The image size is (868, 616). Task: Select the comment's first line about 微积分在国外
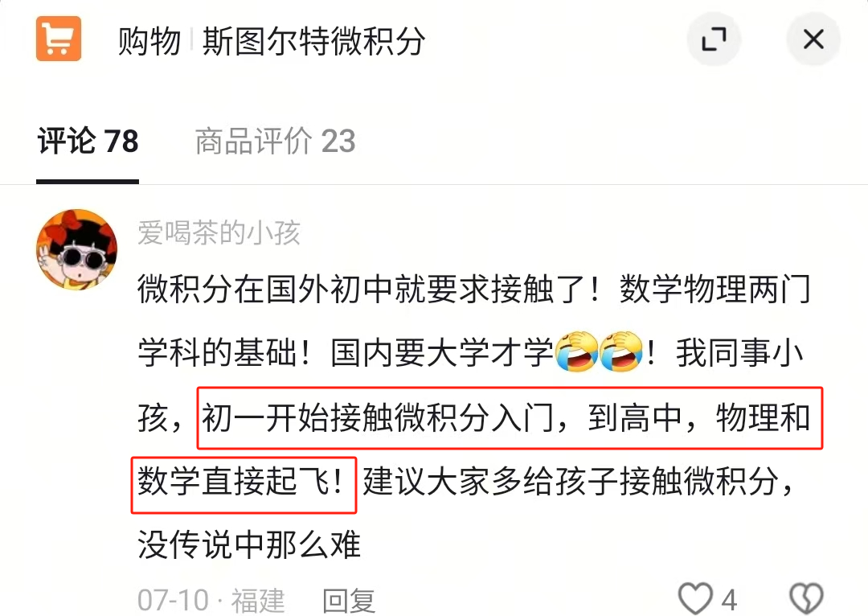click(x=474, y=289)
